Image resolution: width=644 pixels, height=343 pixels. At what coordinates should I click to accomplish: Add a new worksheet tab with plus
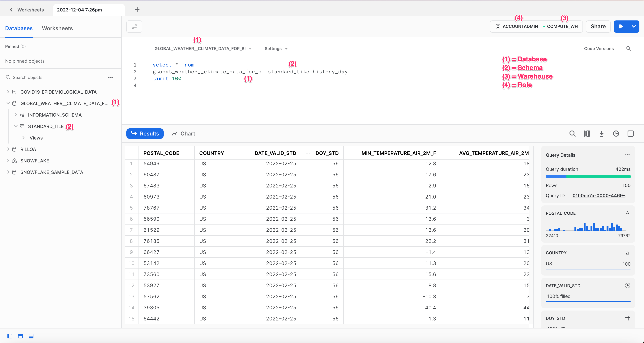tap(137, 10)
